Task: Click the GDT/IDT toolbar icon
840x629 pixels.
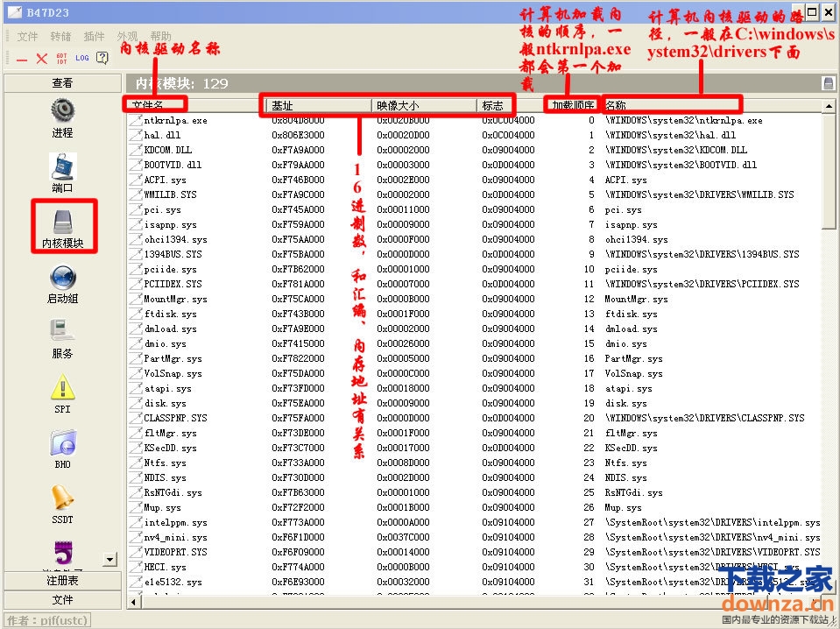Action: coord(61,58)
